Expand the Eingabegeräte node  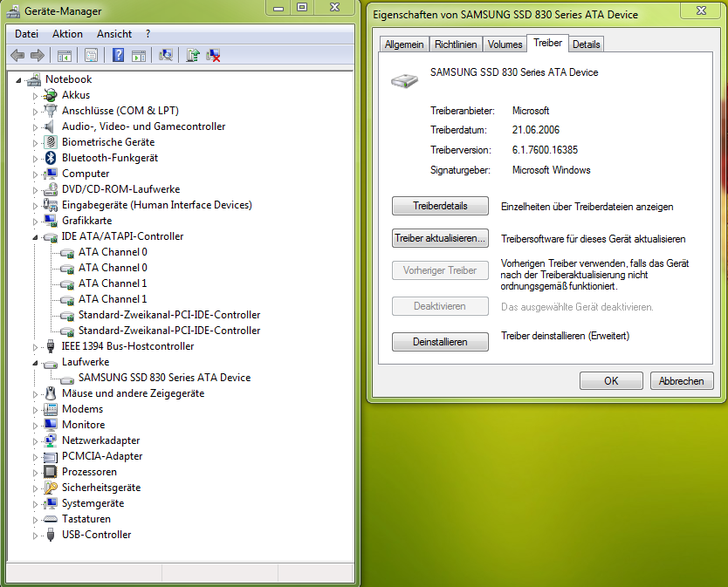coord(35,206)
